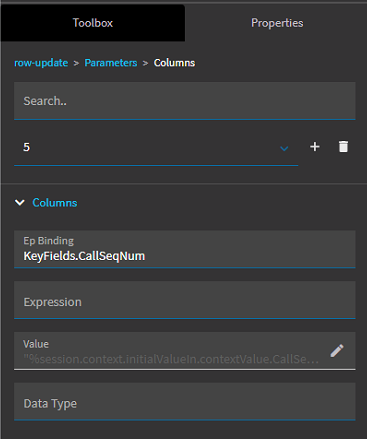This screenshot has height=439, width=367.
Task: Click the Ep Binding label
Action: [49, 241]
